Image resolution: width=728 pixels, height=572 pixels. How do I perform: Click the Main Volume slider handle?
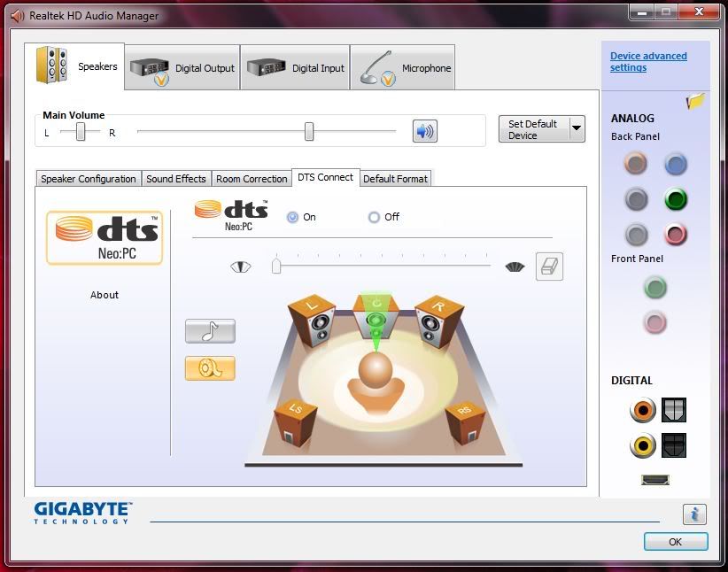[x=309, y=132]
